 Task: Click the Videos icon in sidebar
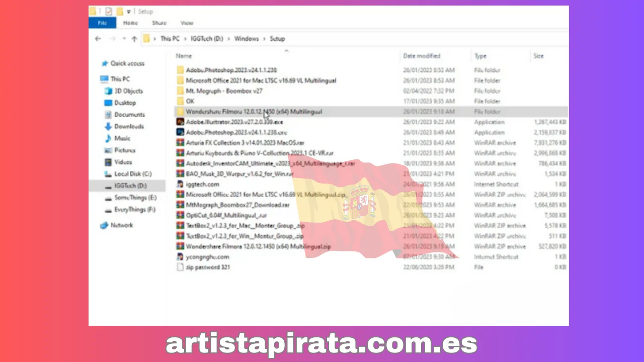point(108,162)
